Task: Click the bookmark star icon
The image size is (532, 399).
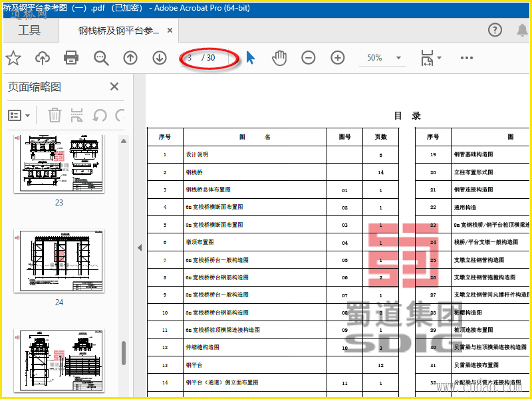Action: [13, 58]
